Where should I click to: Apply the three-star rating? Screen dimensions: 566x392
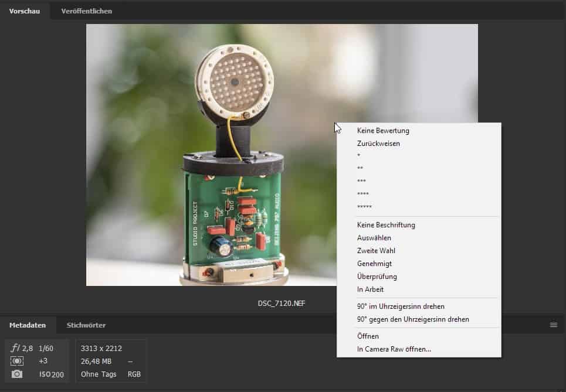click(361, 182)
